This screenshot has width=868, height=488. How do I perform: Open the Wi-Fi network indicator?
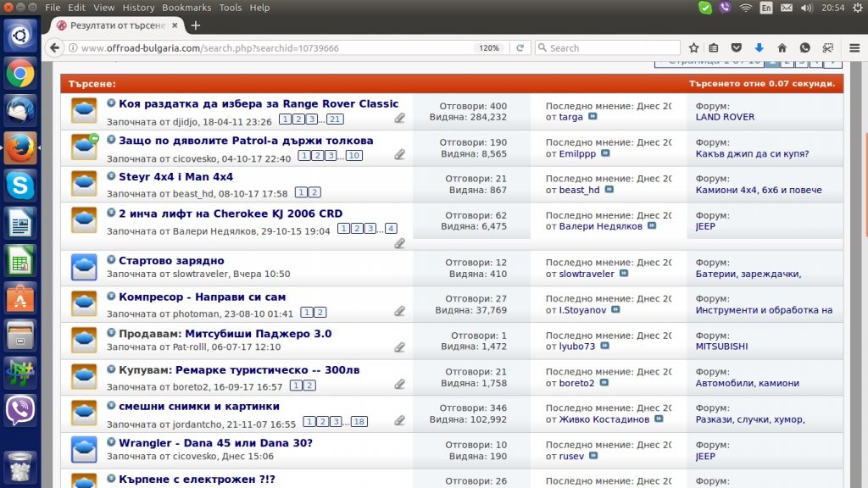pyautogui.click(x=746, y=8)
